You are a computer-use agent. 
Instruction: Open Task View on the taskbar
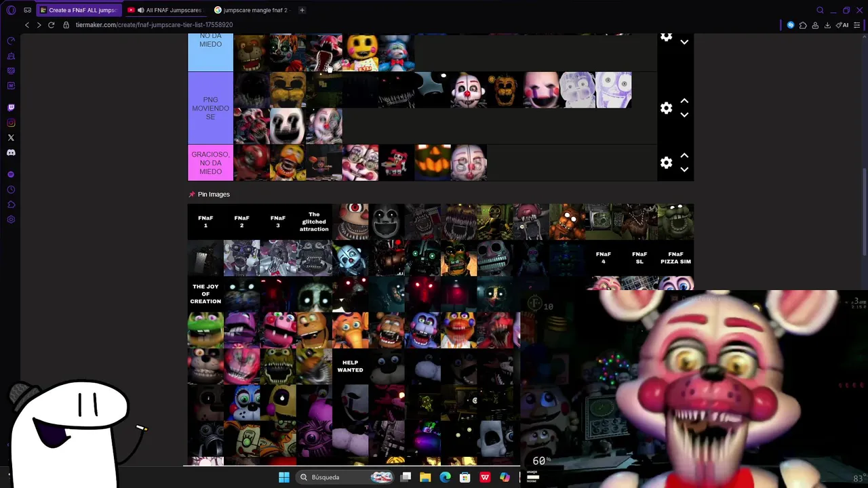[x=406, y=477]
